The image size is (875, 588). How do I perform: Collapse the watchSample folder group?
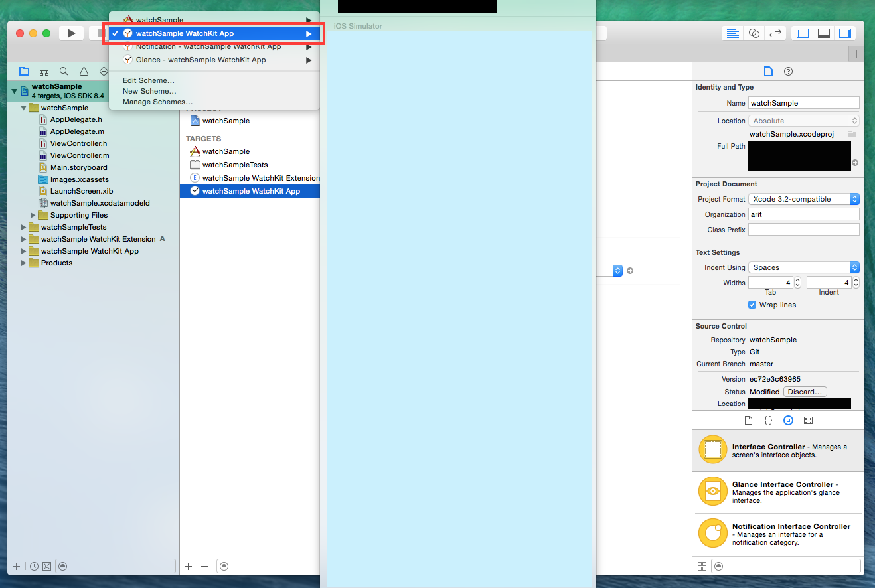[x=24, y=108]
